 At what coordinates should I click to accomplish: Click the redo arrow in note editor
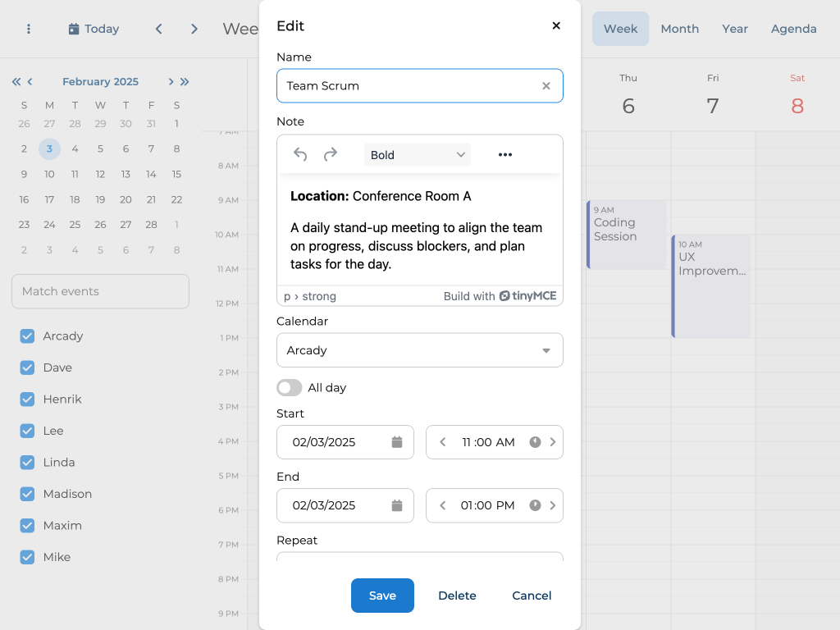[x=331, y=155]
